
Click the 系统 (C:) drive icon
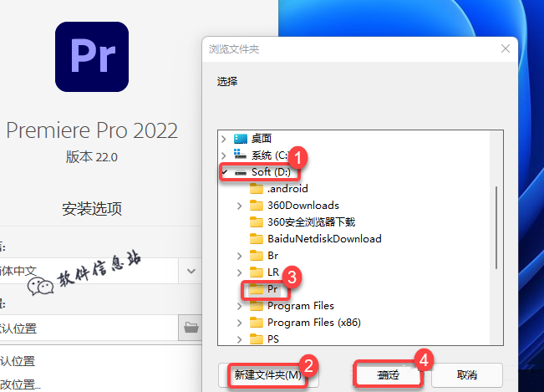tap(240, 155)
